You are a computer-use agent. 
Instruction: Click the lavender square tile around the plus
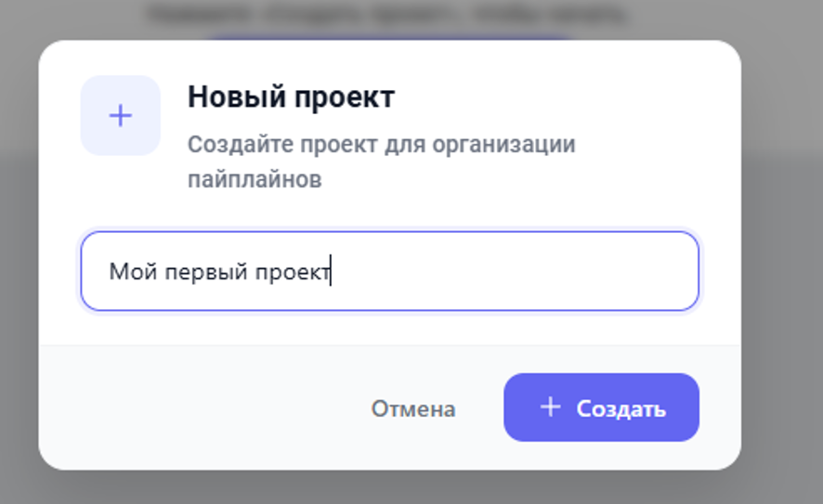click(x=96, y=91)
